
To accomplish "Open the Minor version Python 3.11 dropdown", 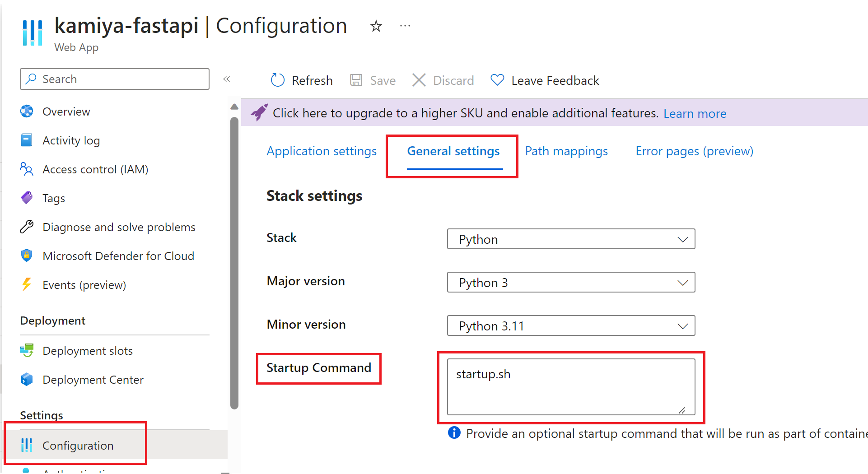I will [x=571, y=326].
